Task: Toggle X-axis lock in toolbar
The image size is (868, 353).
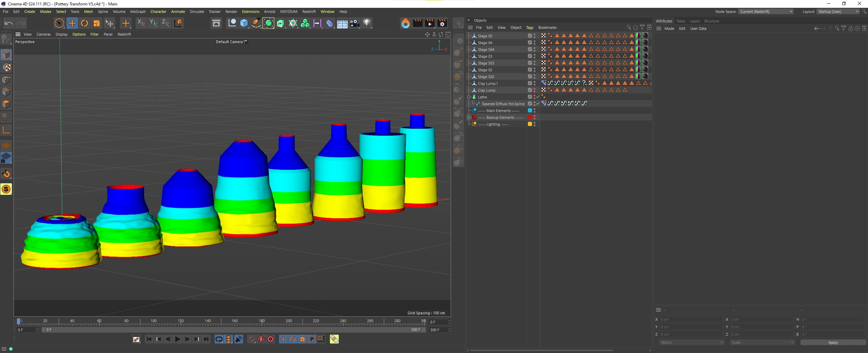Action: (141, 23)
